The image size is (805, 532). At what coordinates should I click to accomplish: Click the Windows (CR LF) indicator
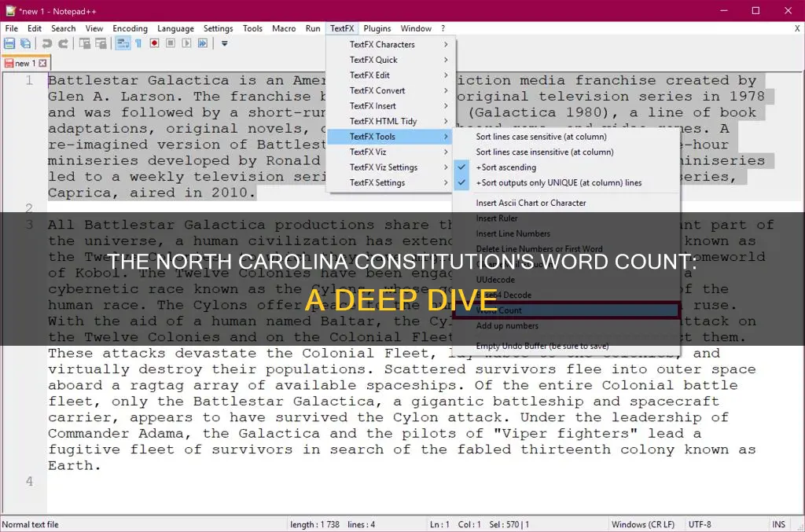click(x=642, y=523)
